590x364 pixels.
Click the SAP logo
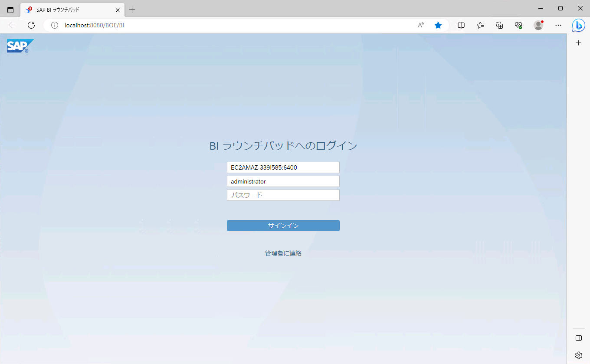[20, 46]
